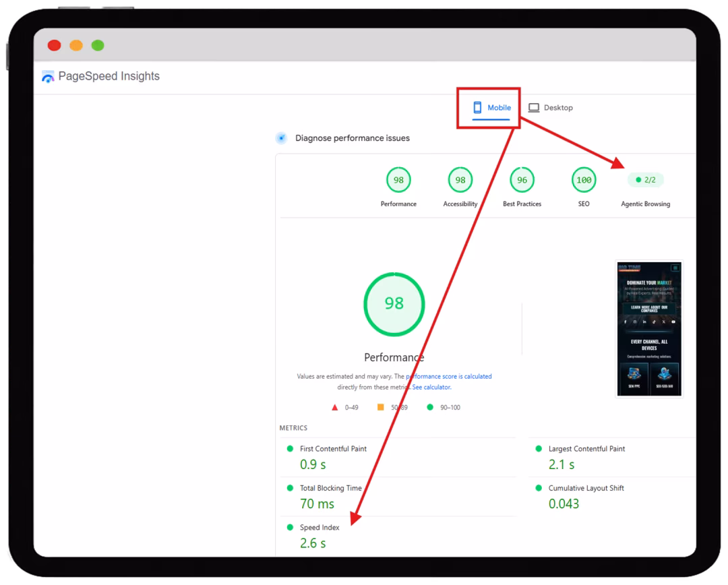Select 'Total Blocking Time' metric label
The image size is (728, 585).
click(x=330, y=488)
